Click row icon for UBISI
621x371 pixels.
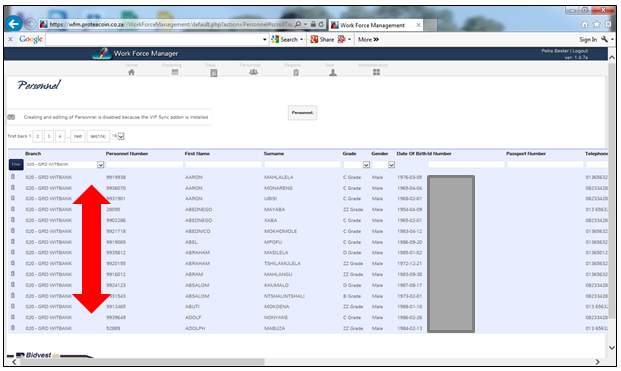coord(13,198)
